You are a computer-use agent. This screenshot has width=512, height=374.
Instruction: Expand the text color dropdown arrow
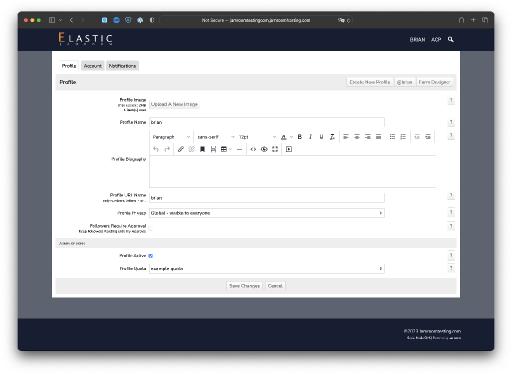point(291,137)
